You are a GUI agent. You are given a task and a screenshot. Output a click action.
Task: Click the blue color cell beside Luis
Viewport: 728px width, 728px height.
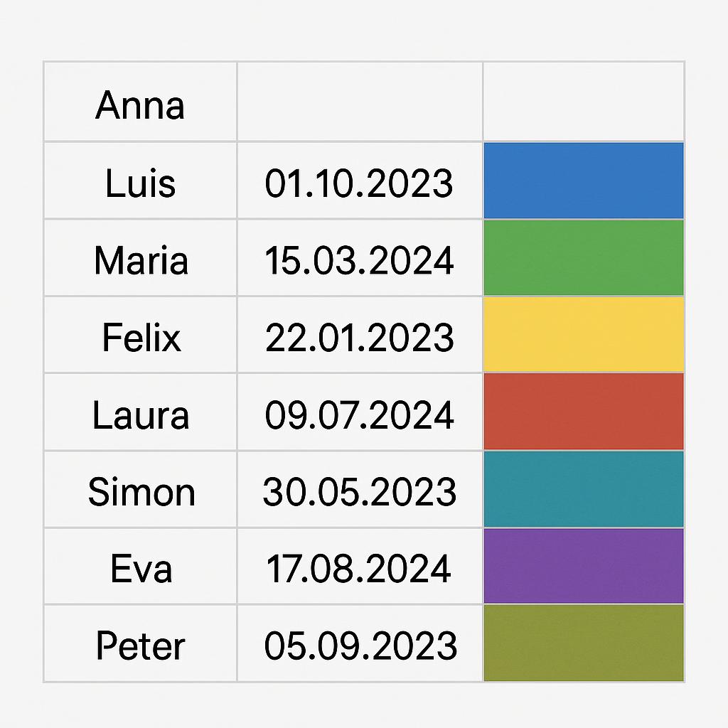[x=584, y=181]
